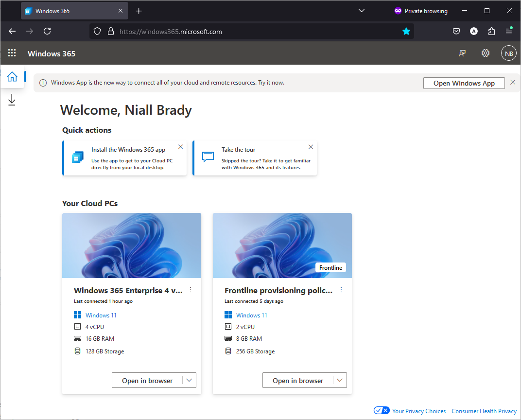Open the more options menu for the Enterprise Cloud PC
The height and width of the screenshot is (420, 521).
[191, 290]
